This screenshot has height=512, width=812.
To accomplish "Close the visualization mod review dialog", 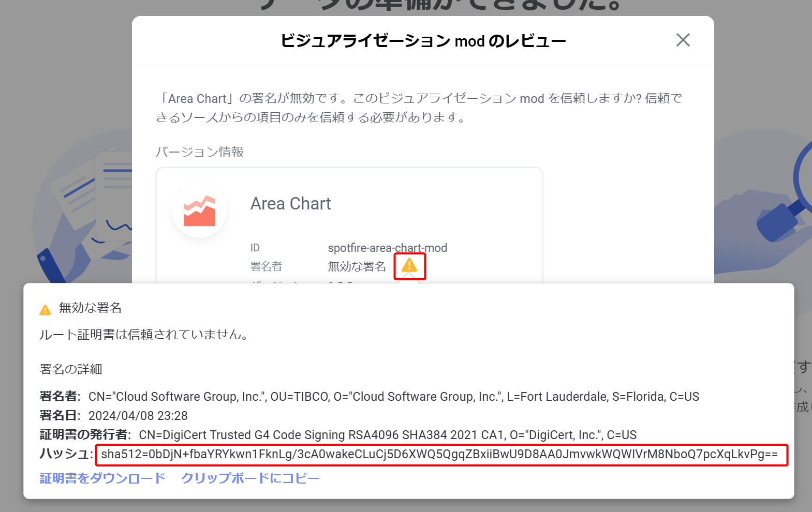I will 683,40.
